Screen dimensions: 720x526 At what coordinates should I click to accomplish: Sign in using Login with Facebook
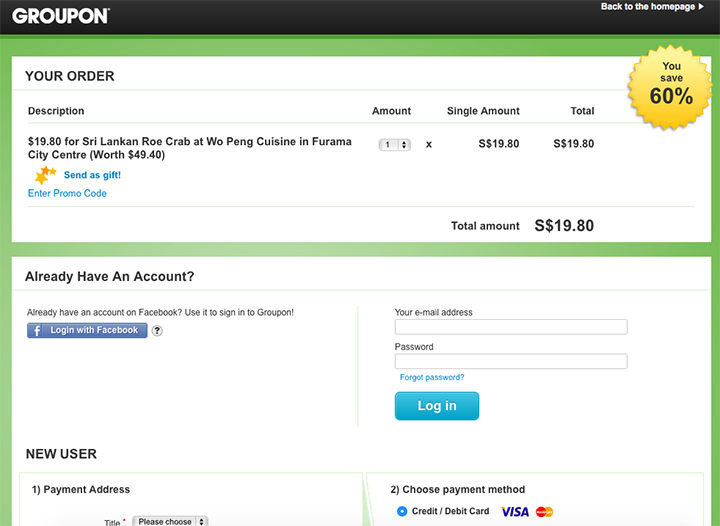tap(87, 330)
